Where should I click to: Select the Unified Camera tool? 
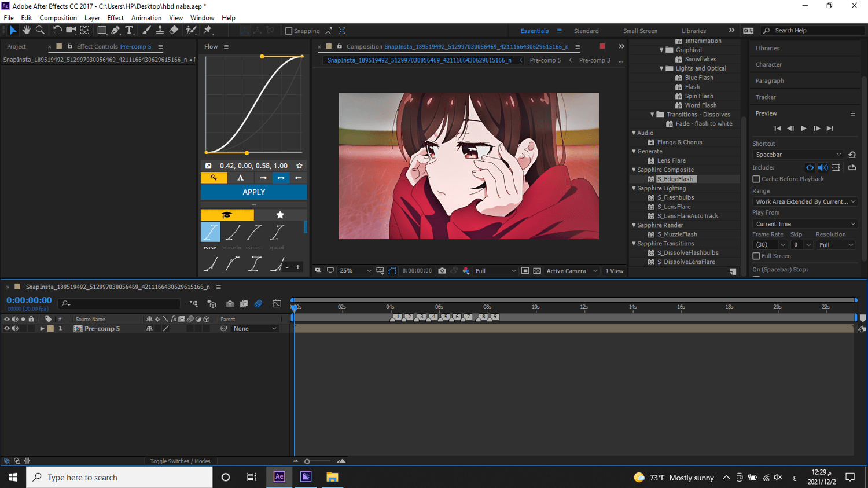tap(71, 30)
